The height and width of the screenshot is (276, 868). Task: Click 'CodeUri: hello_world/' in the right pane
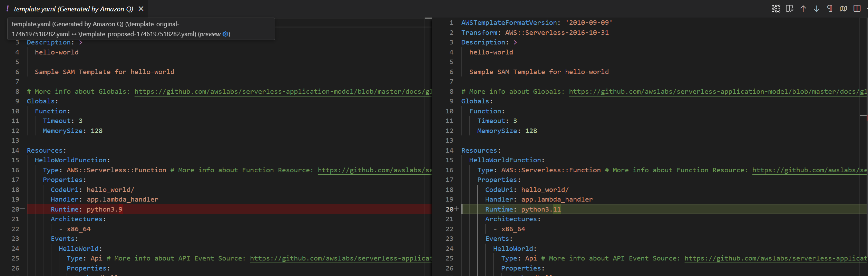[x=527, y=190]
